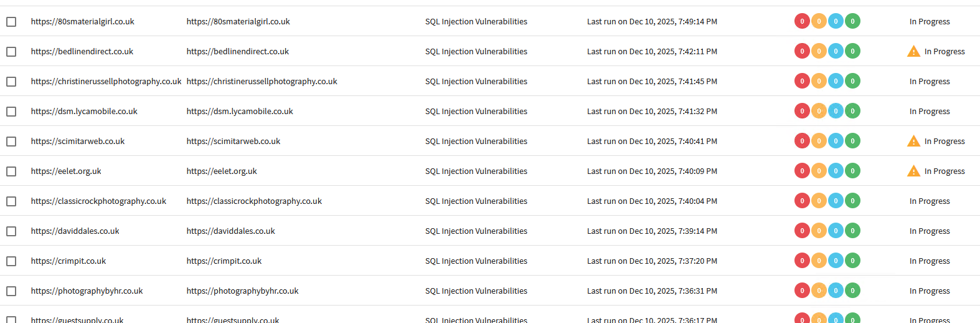Image resolution: width=980 pixels, height=323 pixels.
Task: Open daviddales.co.uk target link
Action: pos(230,231)
